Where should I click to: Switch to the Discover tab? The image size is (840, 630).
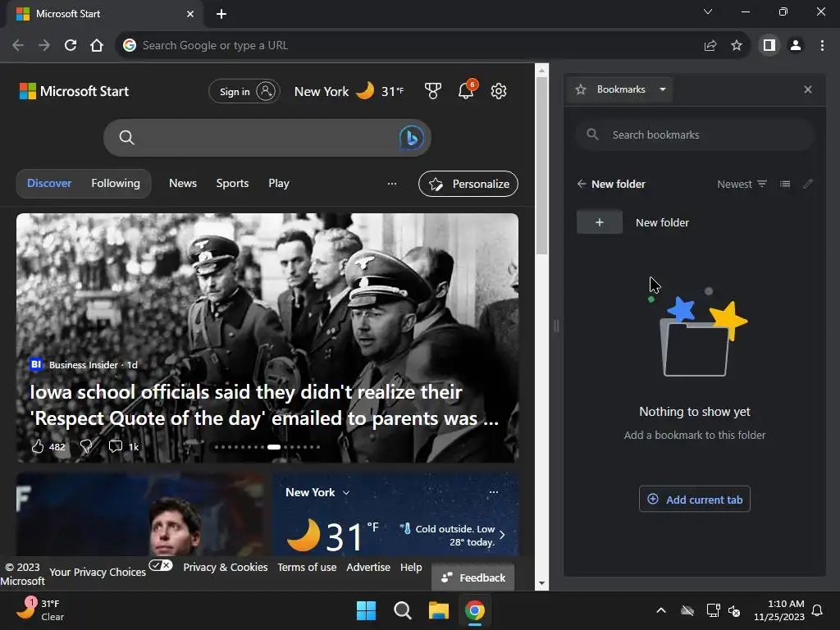(49, 183)
